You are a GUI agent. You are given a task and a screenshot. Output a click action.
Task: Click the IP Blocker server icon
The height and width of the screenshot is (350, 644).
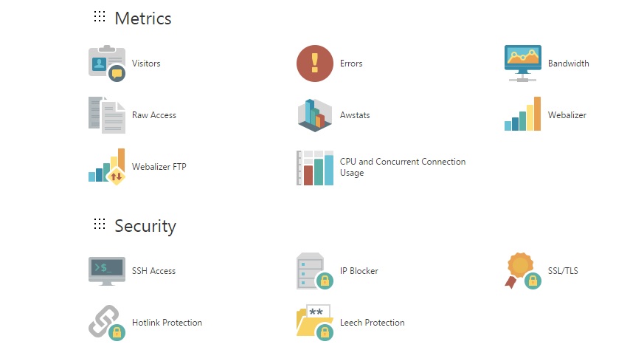click(x=314, y=271)
